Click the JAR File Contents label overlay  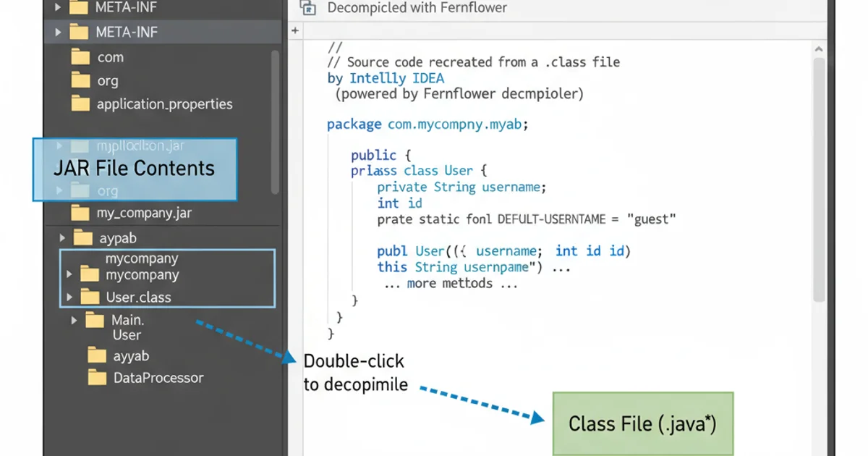134,168
